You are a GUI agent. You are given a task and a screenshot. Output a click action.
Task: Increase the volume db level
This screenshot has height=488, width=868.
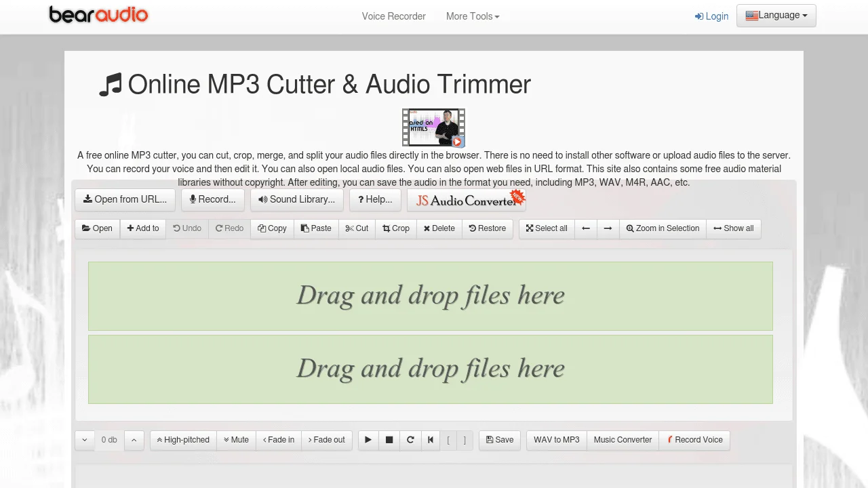point(134,440)
